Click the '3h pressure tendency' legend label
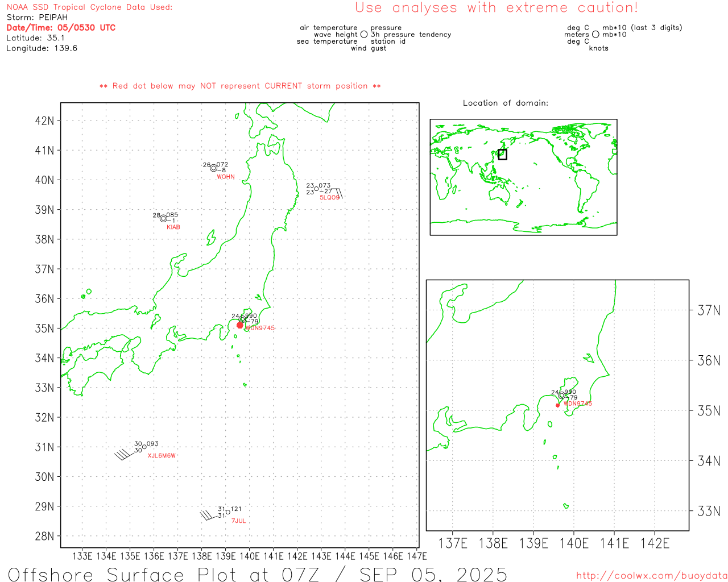Screen dimensions: 728x582 point(411,35)
